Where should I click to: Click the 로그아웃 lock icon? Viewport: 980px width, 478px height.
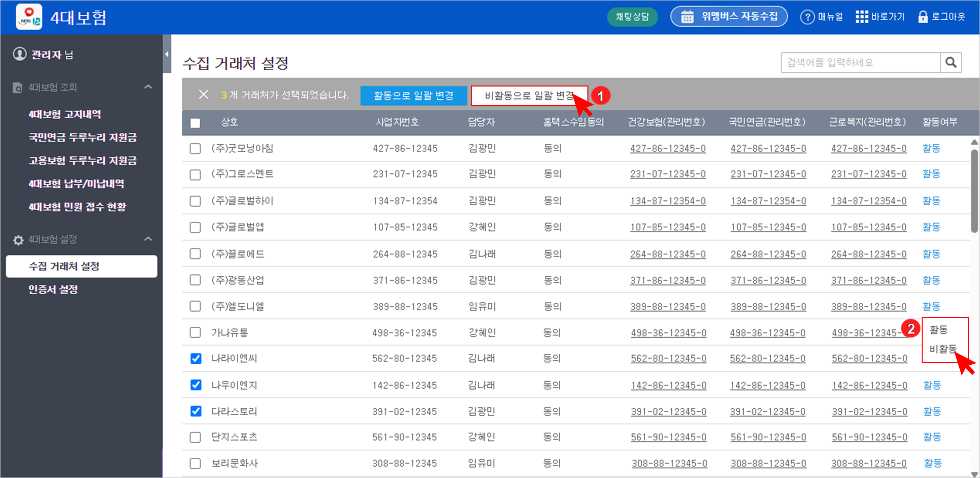click(x=923, y=17)
